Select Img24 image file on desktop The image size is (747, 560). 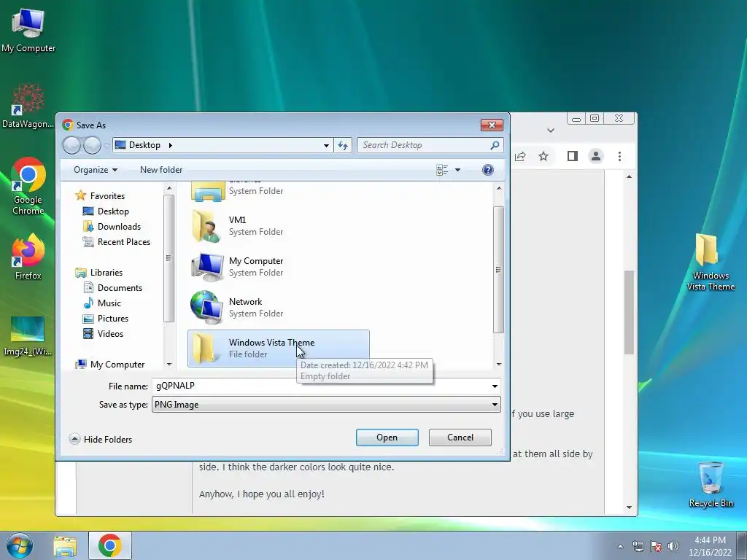coord(28,336)
